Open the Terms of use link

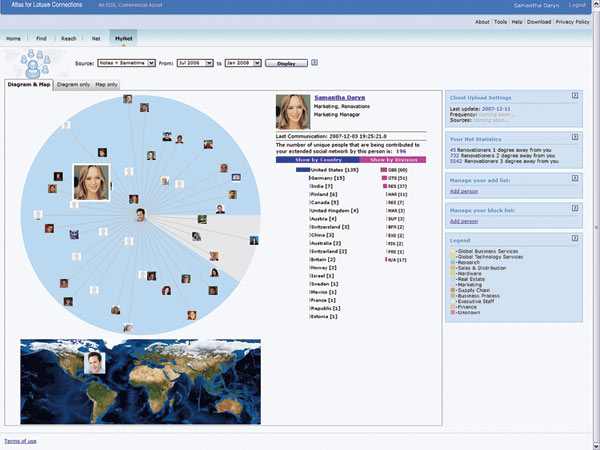pos(20,441)
